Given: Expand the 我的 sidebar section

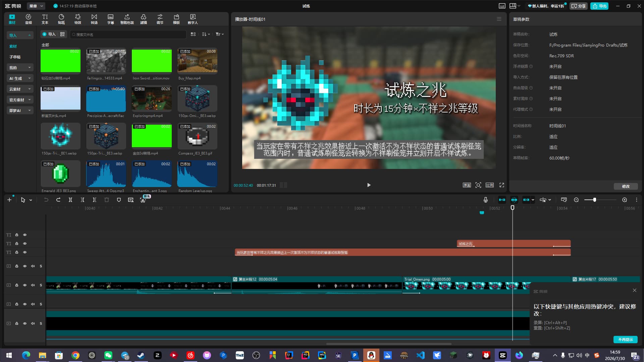Looking at the screenshot, I should pos(20,68).
